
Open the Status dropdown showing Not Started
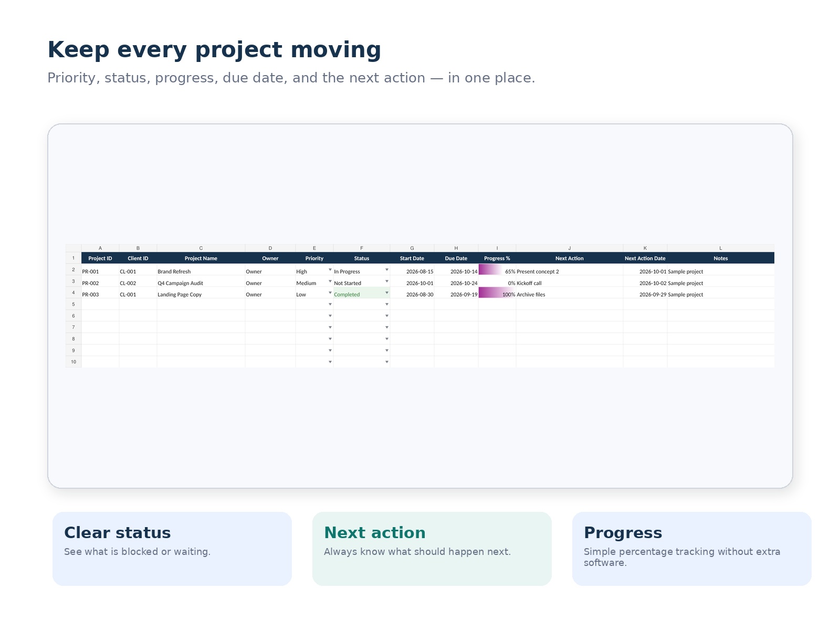point(387,281)
